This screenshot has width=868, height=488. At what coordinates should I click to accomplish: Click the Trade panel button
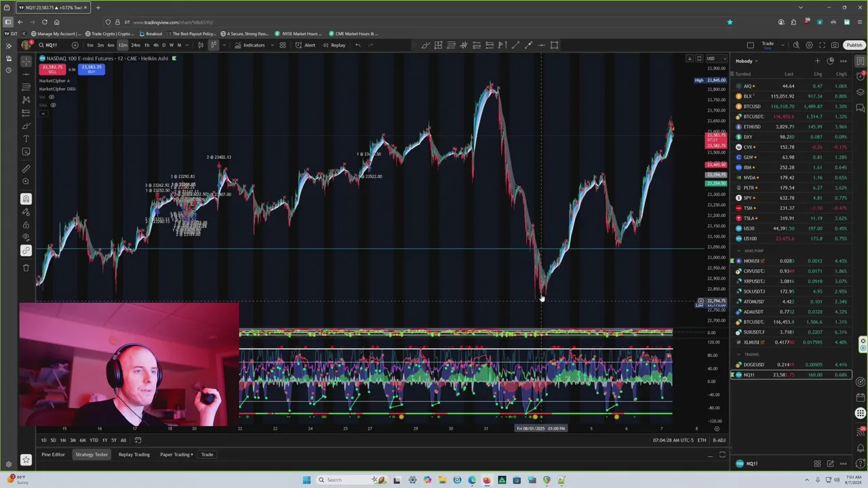[x=208, y=454]
